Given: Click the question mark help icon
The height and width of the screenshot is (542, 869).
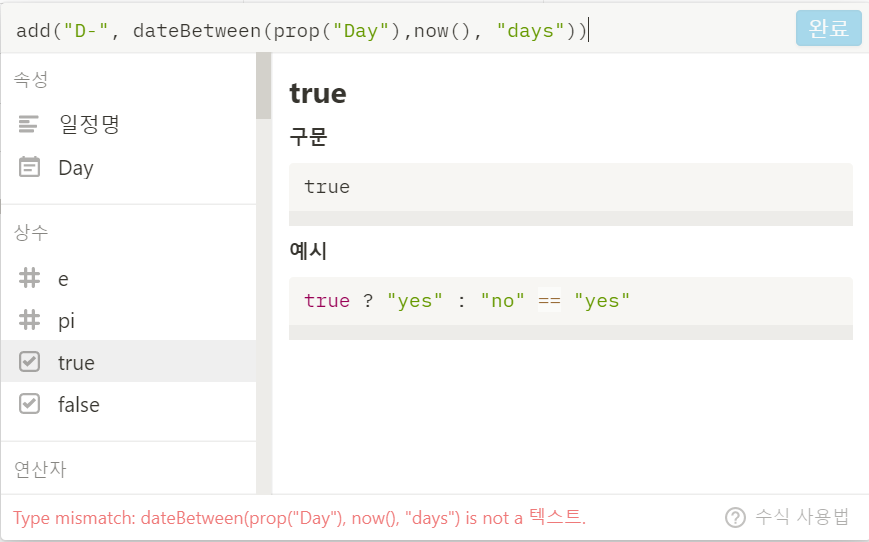Looking at the screenshot, I should [x=735, y=518].
